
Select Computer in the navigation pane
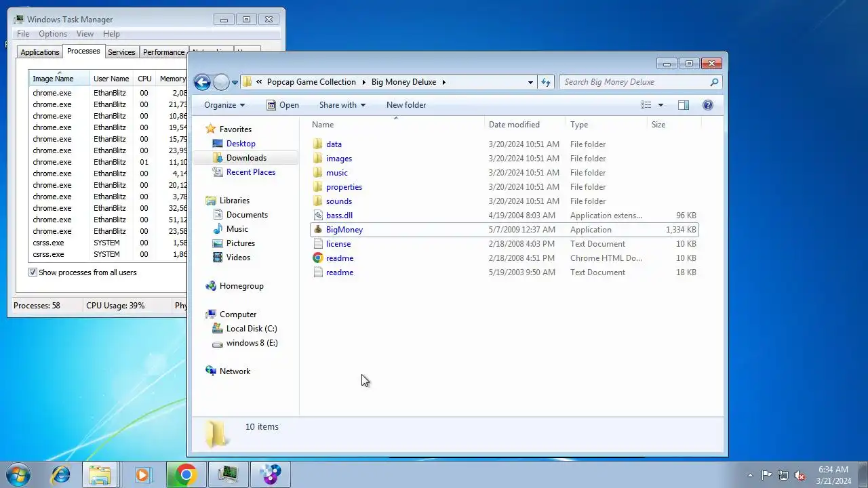[x=238, y=314]
